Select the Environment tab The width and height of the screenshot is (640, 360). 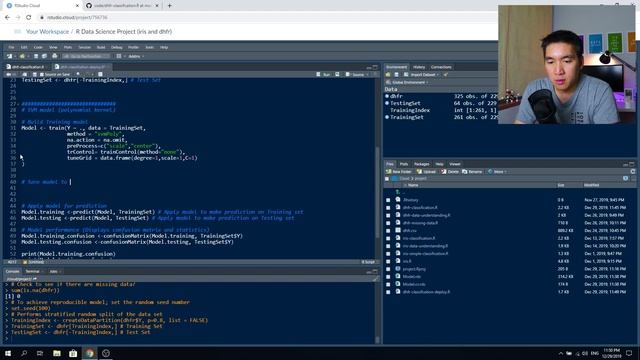[396, 67]
